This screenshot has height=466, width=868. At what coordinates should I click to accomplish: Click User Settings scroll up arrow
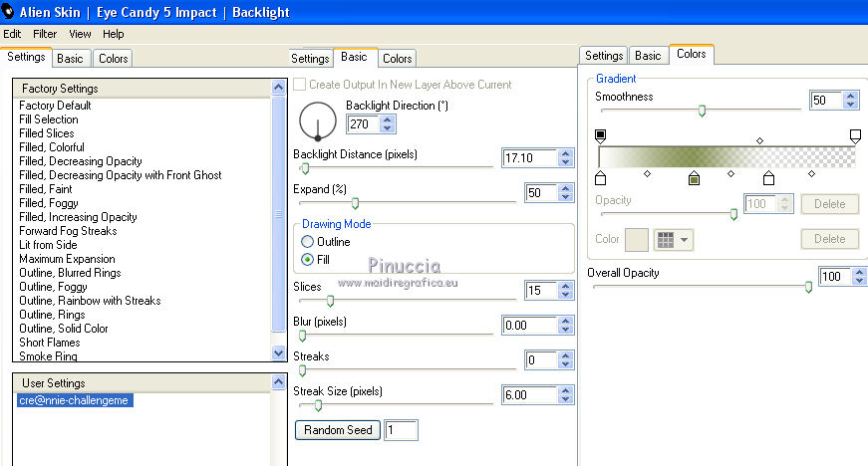pos(278,381)
